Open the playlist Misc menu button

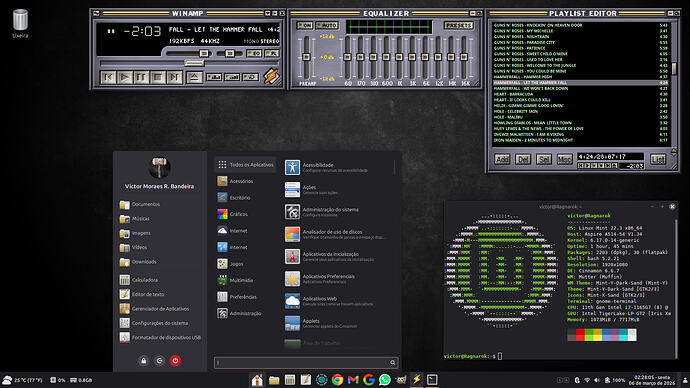pos(565,159)
